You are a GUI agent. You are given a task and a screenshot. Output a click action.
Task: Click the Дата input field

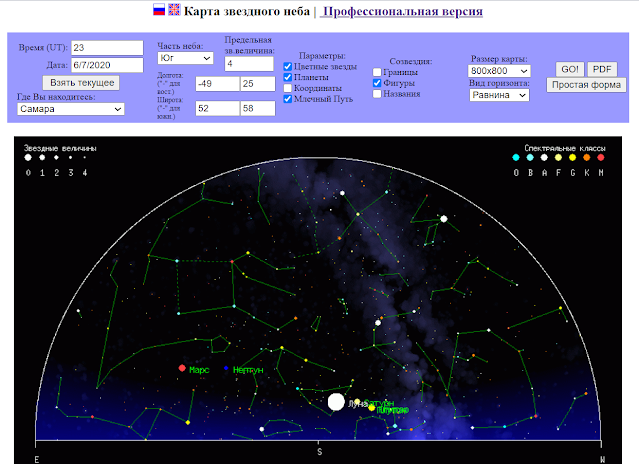coord(107,65)
